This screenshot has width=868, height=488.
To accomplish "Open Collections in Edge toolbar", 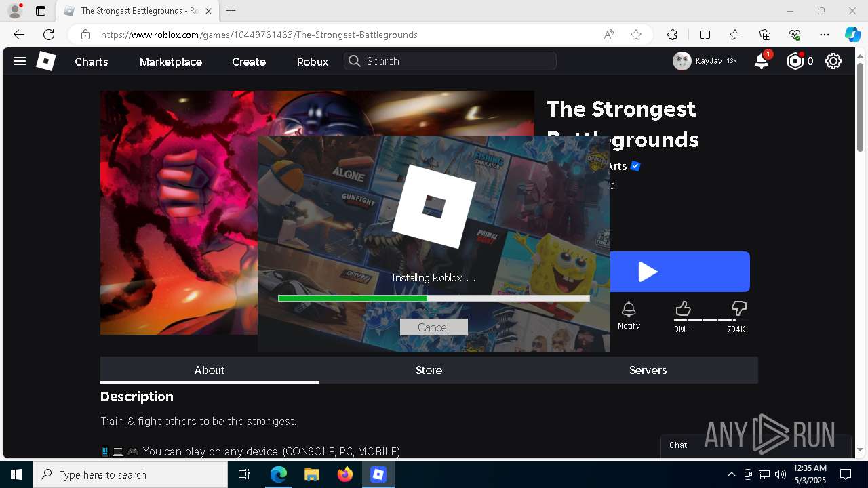I will coord(765,35).
